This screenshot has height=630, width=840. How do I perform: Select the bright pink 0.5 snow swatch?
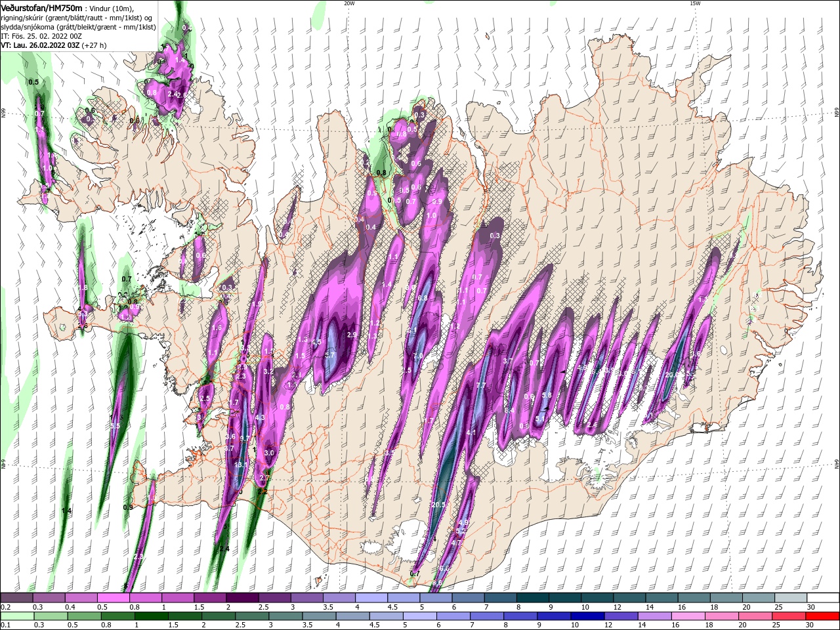113,598
